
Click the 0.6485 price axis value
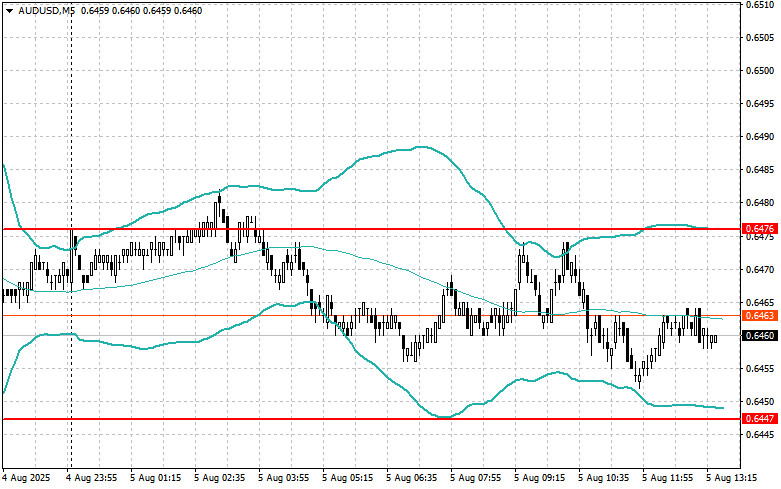point(760,170)
